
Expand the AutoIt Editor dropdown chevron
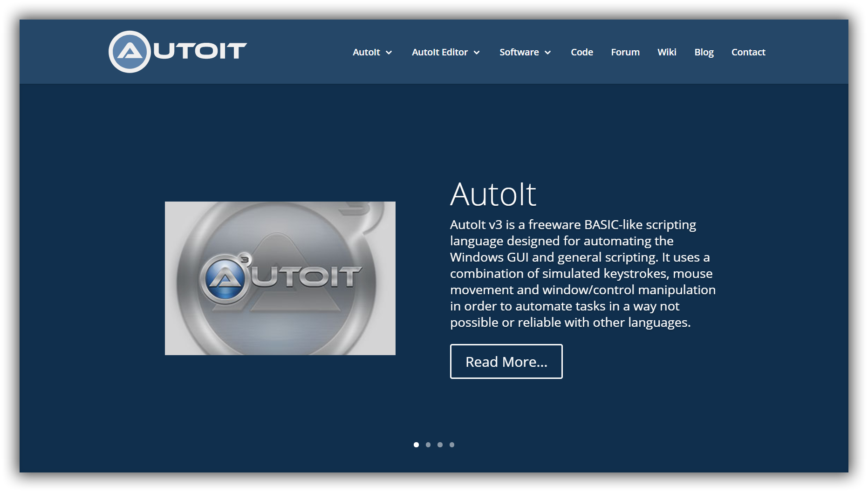pyautogui.click(x=477, y=53)
